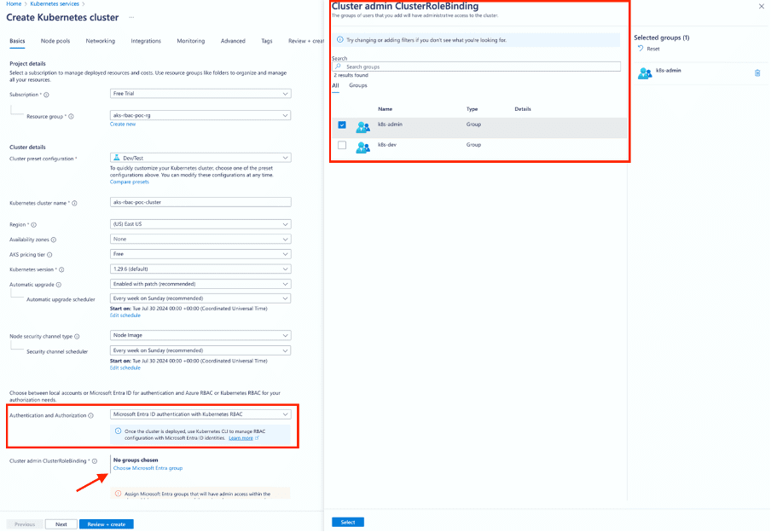Switch to the Monitoring tab
This screenshot has height=532, width=771.
[191, 41]
